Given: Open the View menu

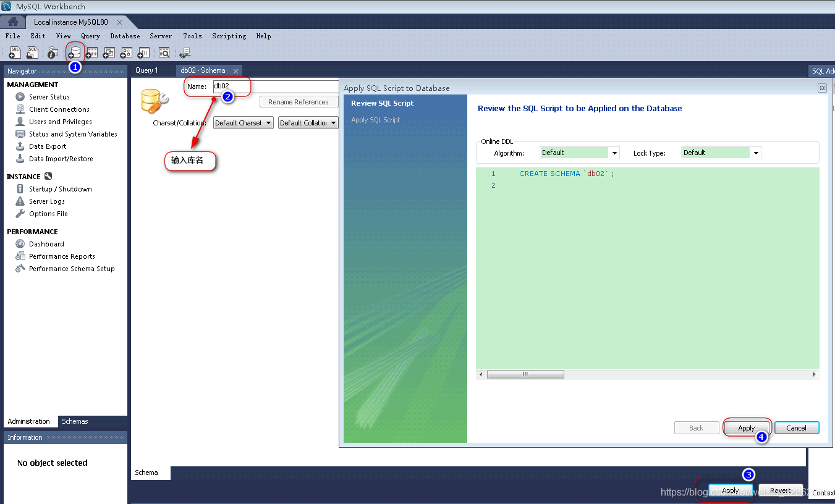Looking at the screenshot, I should click(64, 36).
